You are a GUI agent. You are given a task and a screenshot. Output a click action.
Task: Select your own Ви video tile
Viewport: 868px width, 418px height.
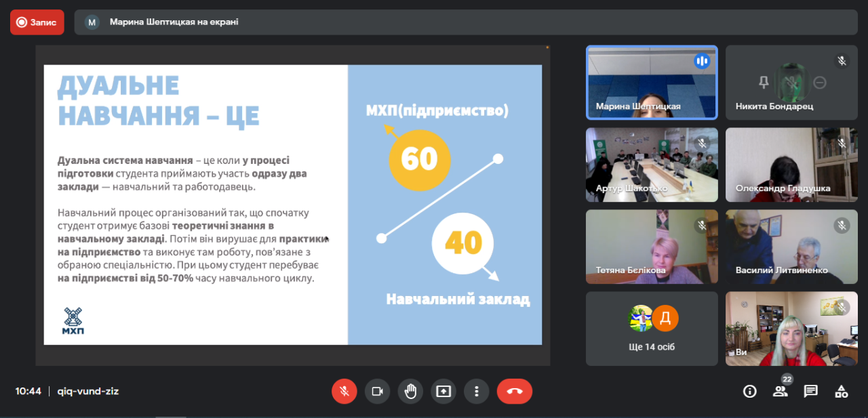click(x=791, y=329)
